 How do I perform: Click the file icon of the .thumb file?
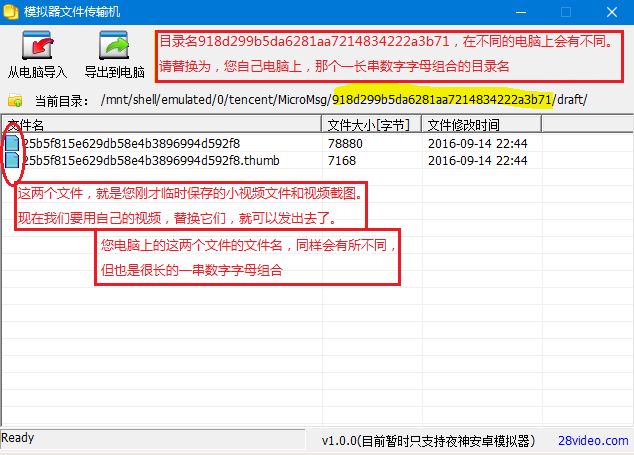pos(12,160)
